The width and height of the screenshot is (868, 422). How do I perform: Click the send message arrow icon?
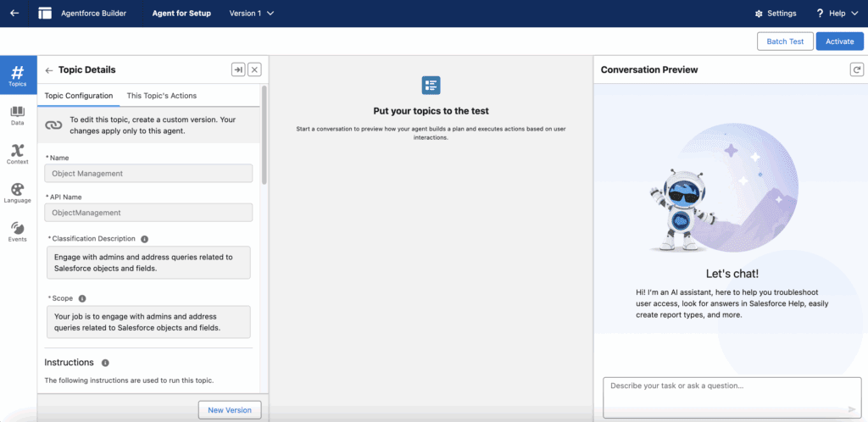(852, 409)
